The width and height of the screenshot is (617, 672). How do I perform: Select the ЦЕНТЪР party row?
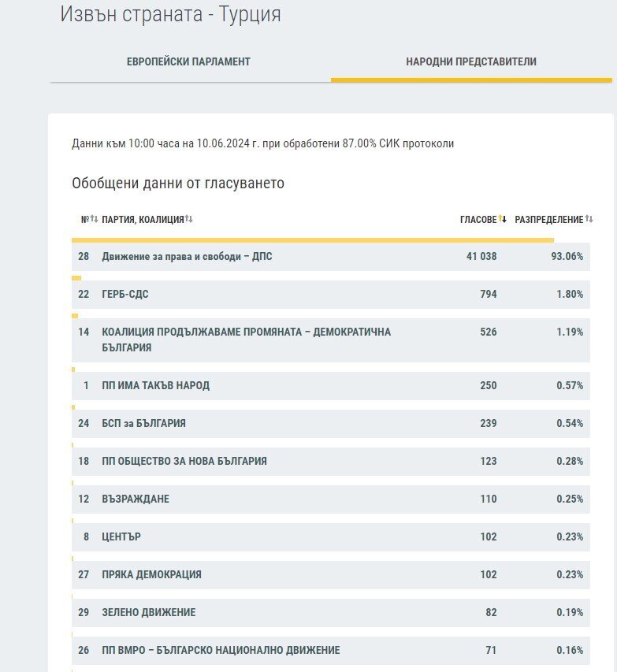point(331,537)
